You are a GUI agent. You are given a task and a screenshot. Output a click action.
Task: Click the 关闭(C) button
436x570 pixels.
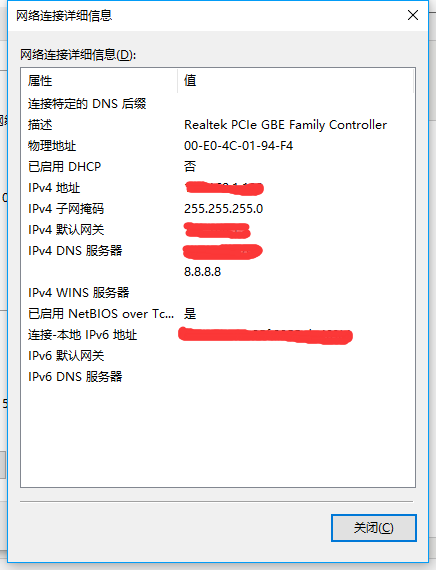[373, 527]
